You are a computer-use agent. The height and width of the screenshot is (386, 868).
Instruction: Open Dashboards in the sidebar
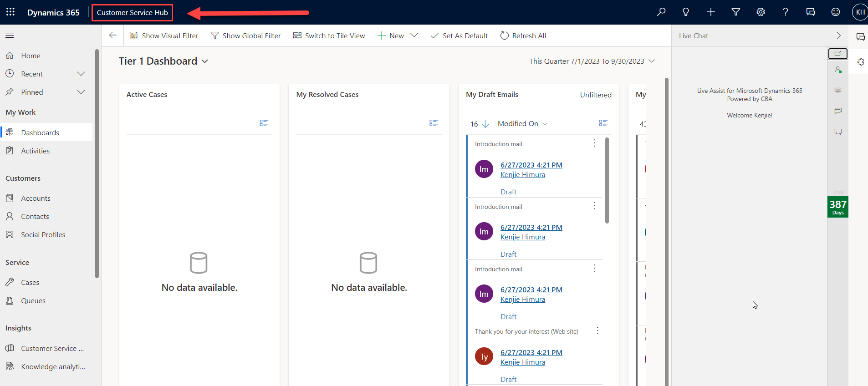coord(46,132)
